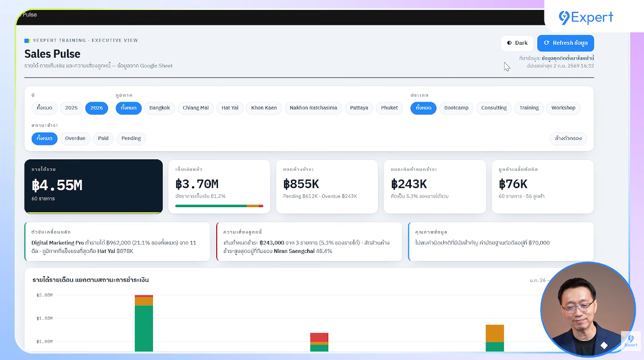Select the Bangkok region filter
Image resolution: width=644 pixels, height=360 pixels.
pos(159,108)
